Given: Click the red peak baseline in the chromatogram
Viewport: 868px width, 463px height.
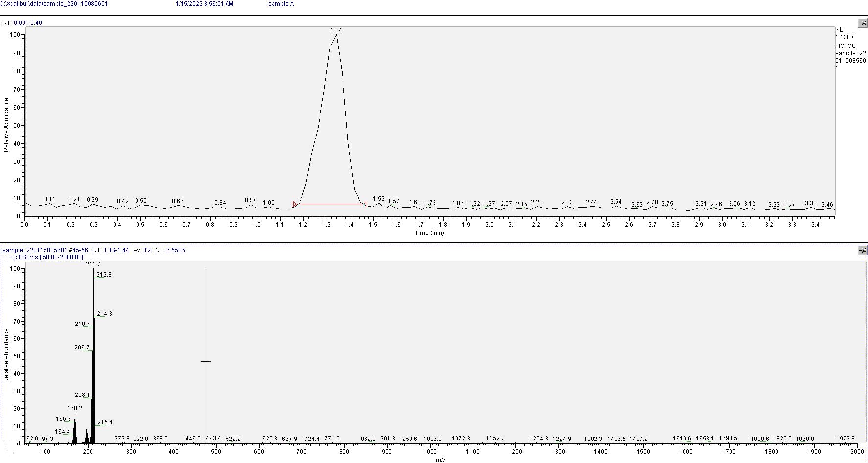Looking at the screenshot, I should pyautogui.click(x=330, y=204).
